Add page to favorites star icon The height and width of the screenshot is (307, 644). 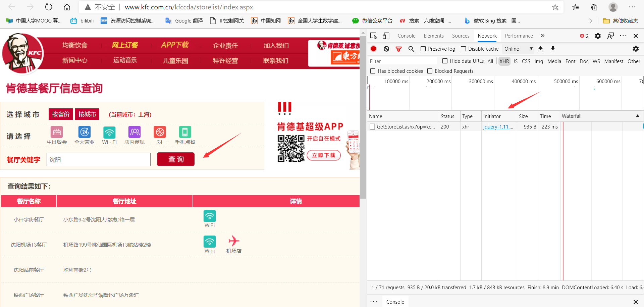click(x=555, y=7)
